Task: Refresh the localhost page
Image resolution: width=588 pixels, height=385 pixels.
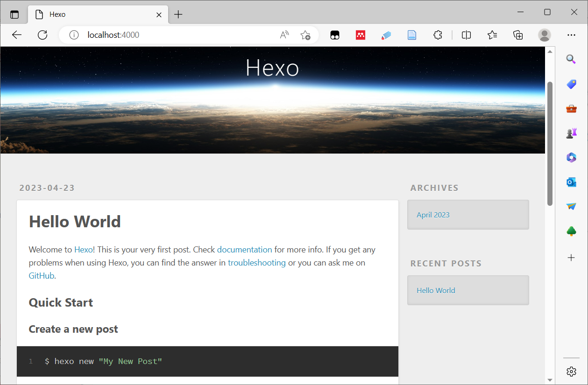Action: coord(43,35)
